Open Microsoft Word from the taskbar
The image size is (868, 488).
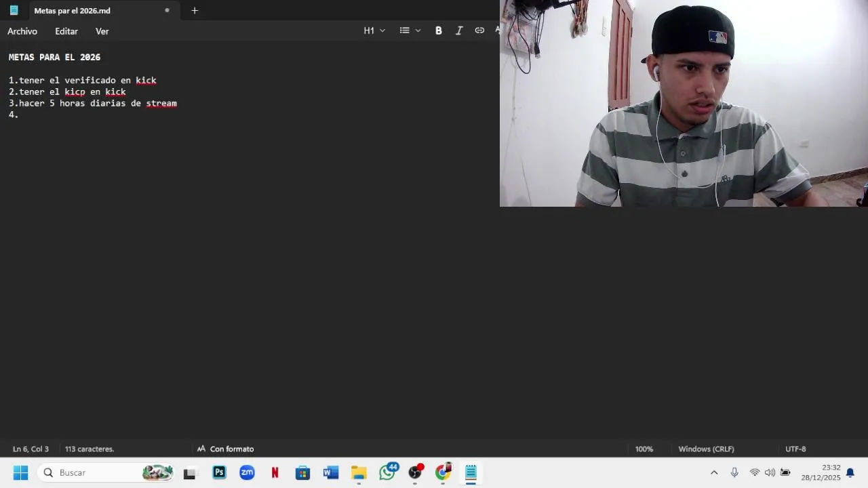point(330,472)
